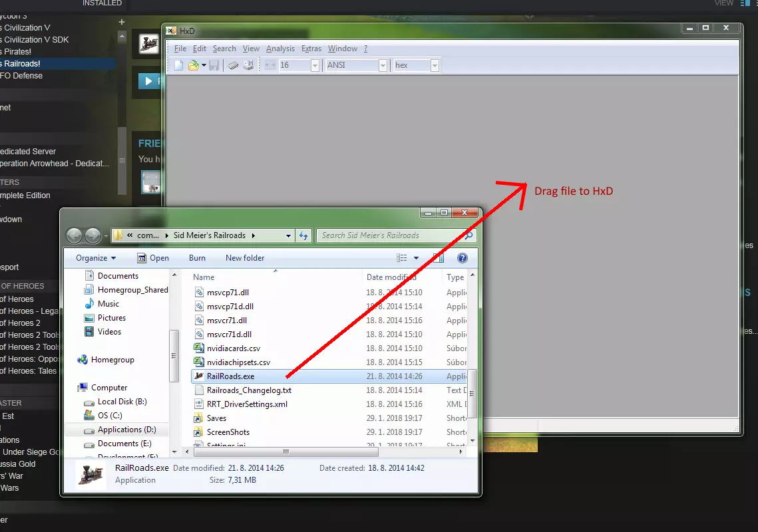
Task: Click the Burn button in Explorer toolbar
Action: [197, 258]
